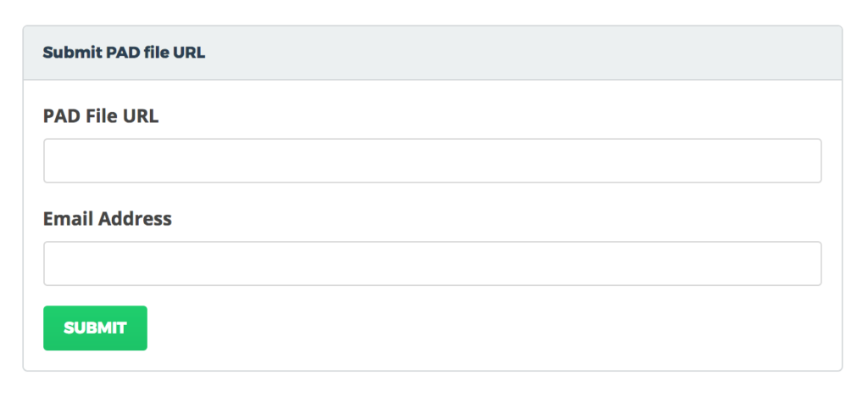
Task: Select the first text field under PAD File URL
Action: [x=432, y=160]
